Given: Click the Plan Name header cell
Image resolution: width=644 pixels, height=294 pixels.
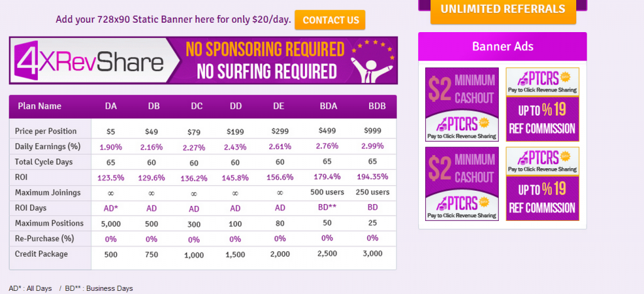Looking at the screenshot, I should click(x=40, y=106).
